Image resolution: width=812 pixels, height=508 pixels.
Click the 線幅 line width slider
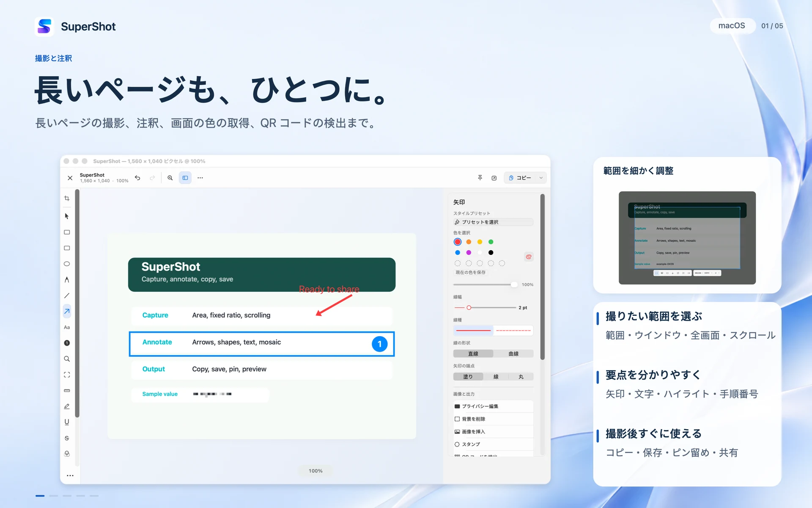coord(485,307)
